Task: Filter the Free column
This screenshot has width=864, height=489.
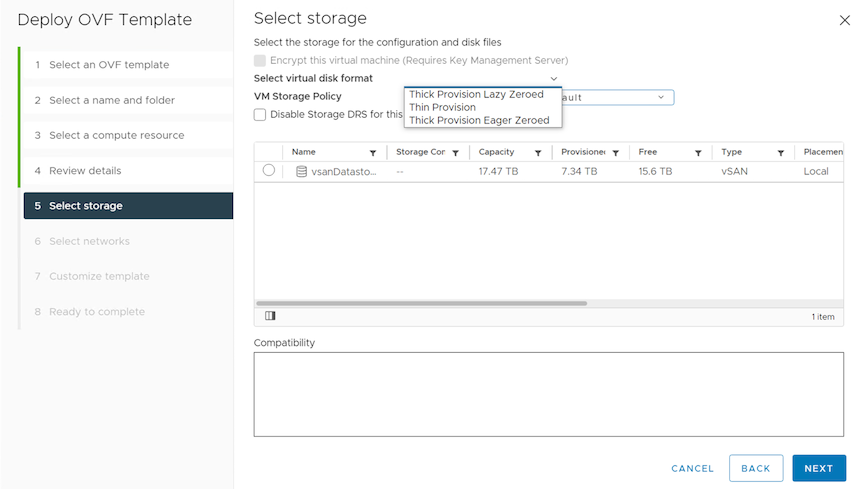Action: tap(698, 153)
